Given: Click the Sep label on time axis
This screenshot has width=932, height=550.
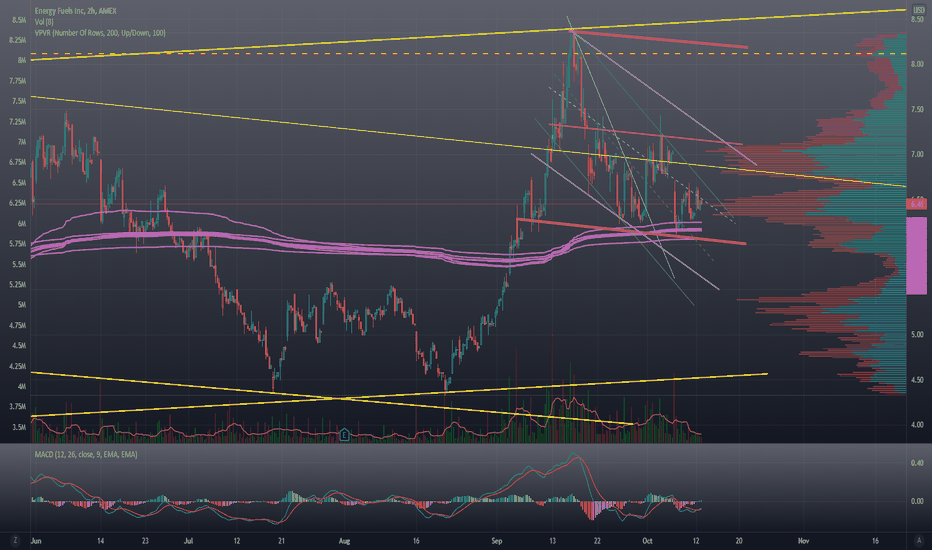Looking at the screenshot, I should click(x=497, y=541).
